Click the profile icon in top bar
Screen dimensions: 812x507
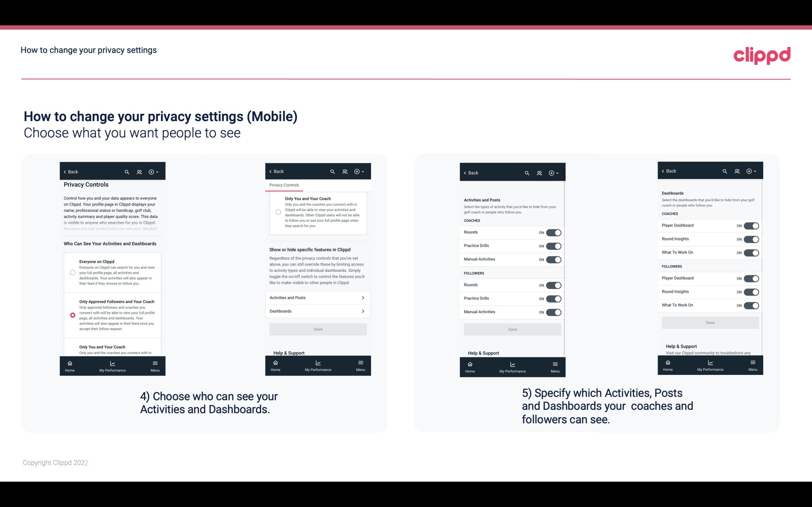click(139, 172)
